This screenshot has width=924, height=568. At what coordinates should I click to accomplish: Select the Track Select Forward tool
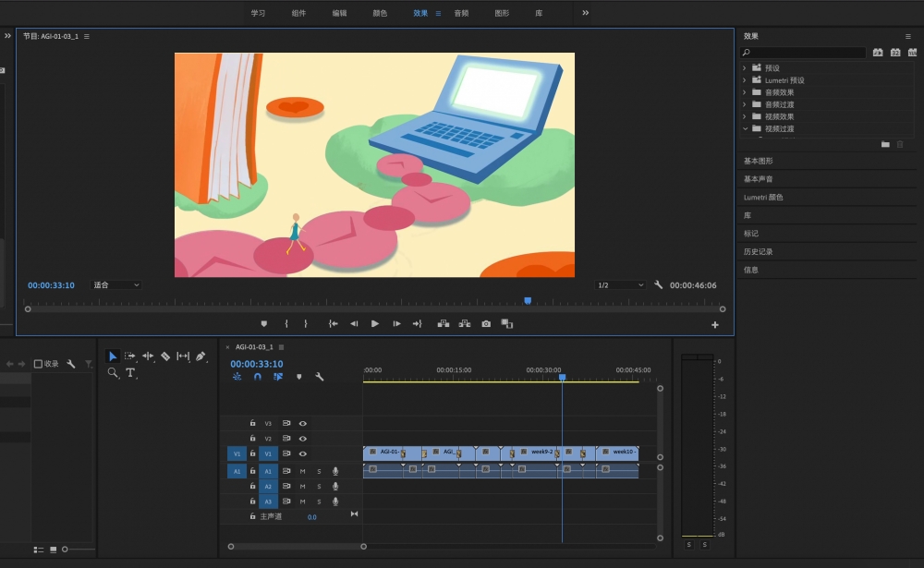[x=130, y=357]
